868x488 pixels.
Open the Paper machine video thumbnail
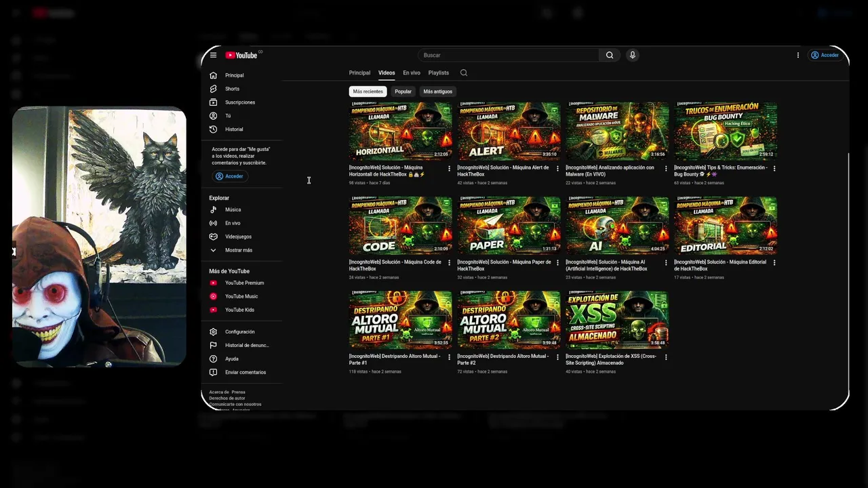(509, 226)
